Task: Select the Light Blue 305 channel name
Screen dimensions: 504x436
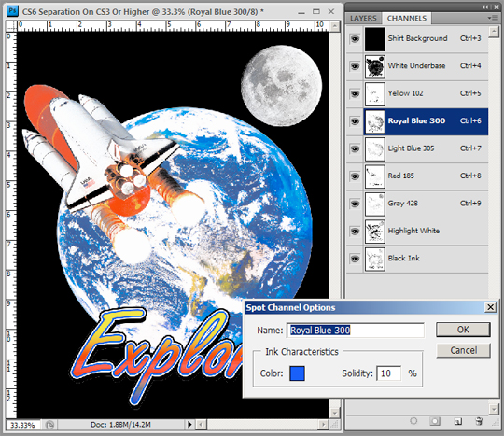Action: (411, 148)
